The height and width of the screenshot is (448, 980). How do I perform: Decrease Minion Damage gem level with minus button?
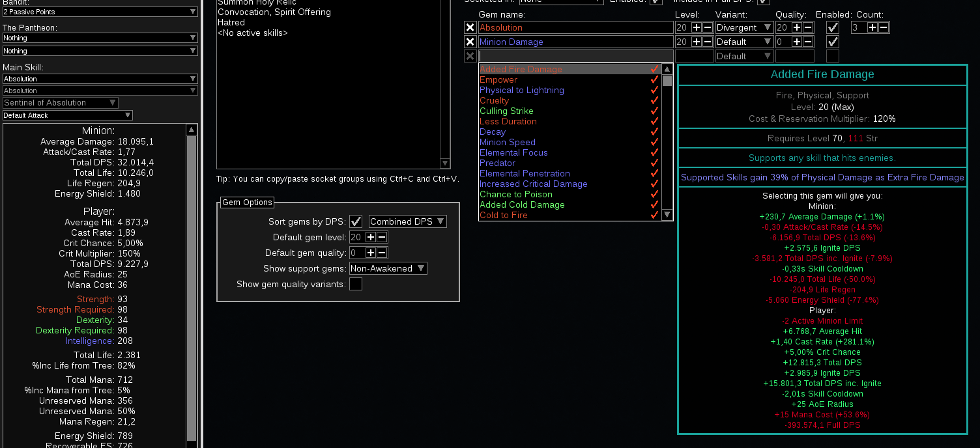[707, 42]
